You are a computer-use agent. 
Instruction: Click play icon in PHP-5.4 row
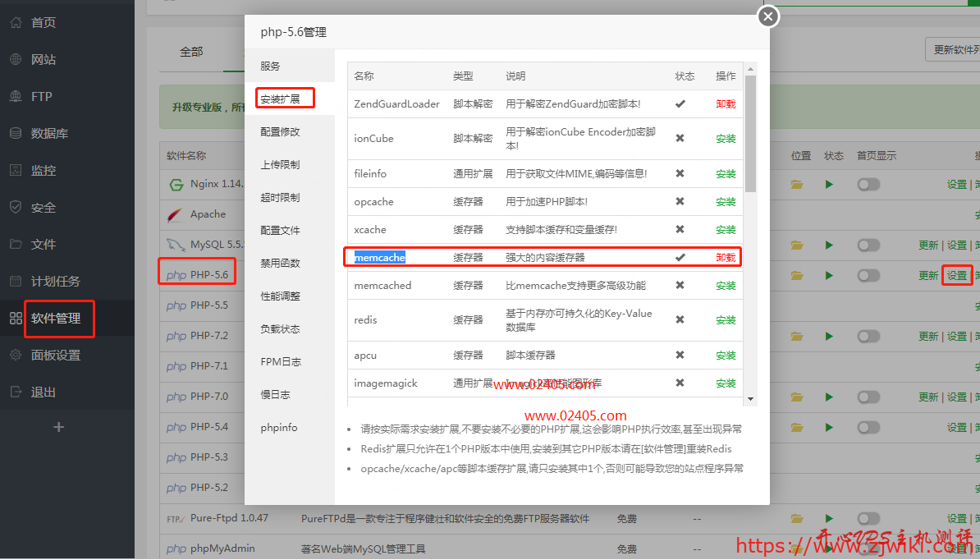coord(829,428)
